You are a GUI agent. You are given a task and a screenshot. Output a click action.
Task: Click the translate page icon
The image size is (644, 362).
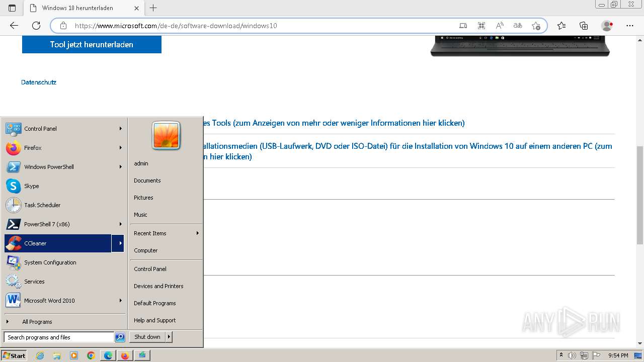(518, 26)
